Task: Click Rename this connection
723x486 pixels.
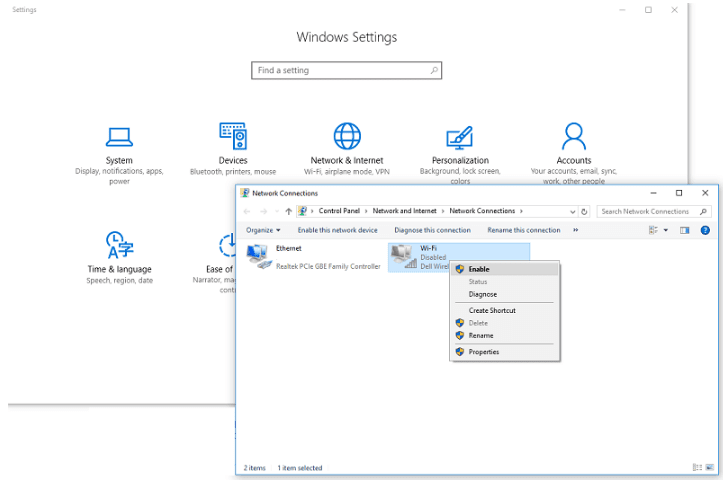Action: tap(524, 230)
